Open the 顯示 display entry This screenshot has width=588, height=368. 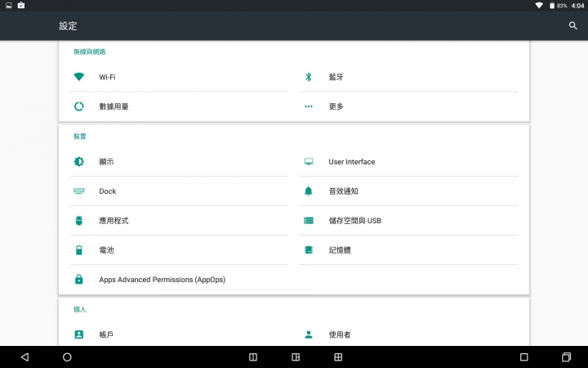coord(179,161)
